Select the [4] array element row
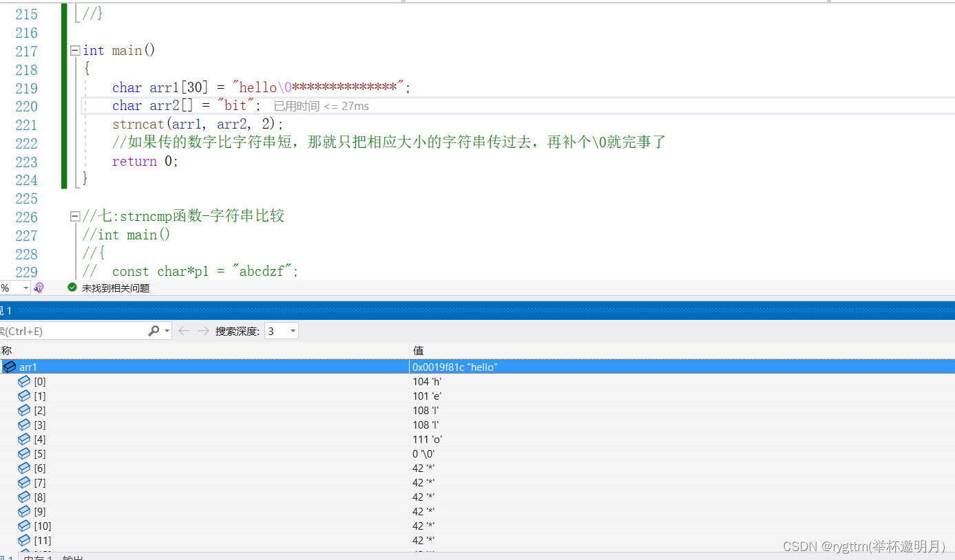 click(477, 439)
